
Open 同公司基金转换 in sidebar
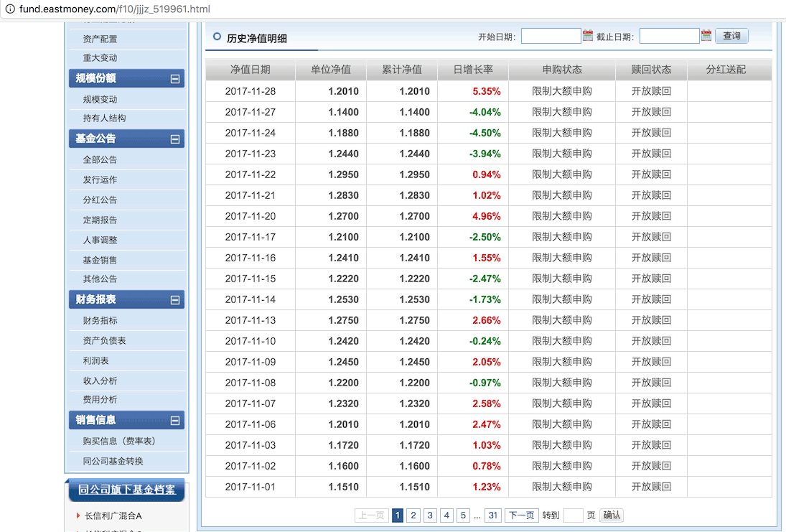click(x=113, y=461)
